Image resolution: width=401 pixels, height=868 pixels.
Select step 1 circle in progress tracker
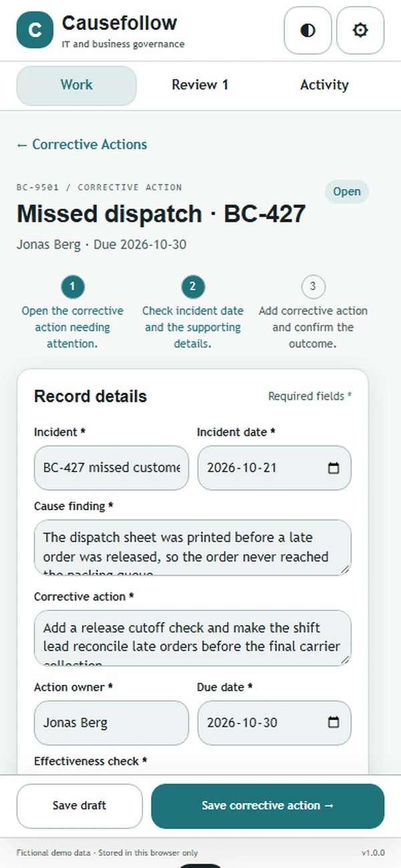[x=72, y=288]
